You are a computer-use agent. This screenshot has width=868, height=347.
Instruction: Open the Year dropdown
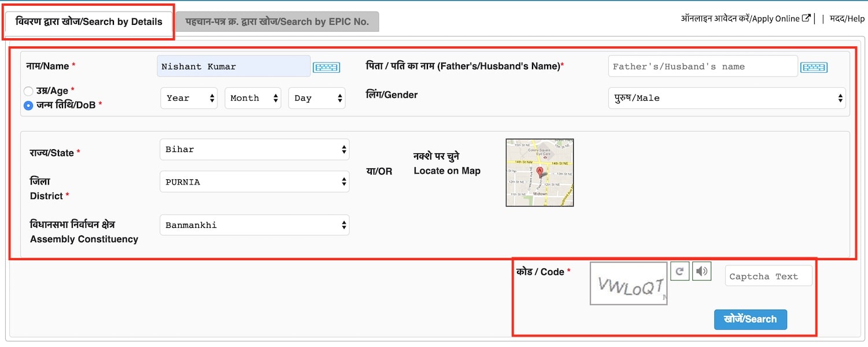189,98
